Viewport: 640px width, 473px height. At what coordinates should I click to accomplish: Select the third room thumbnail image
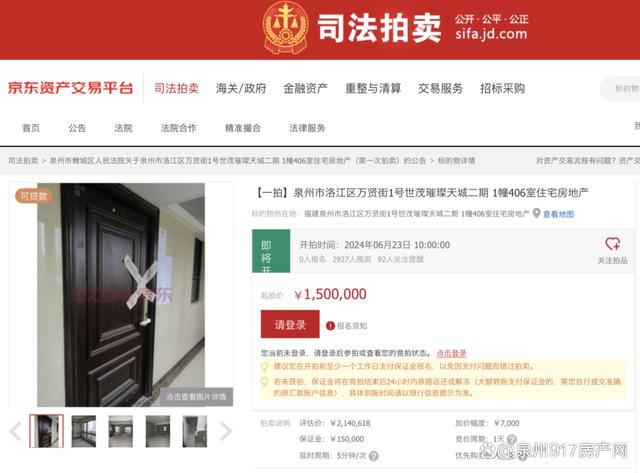point(120,431)
